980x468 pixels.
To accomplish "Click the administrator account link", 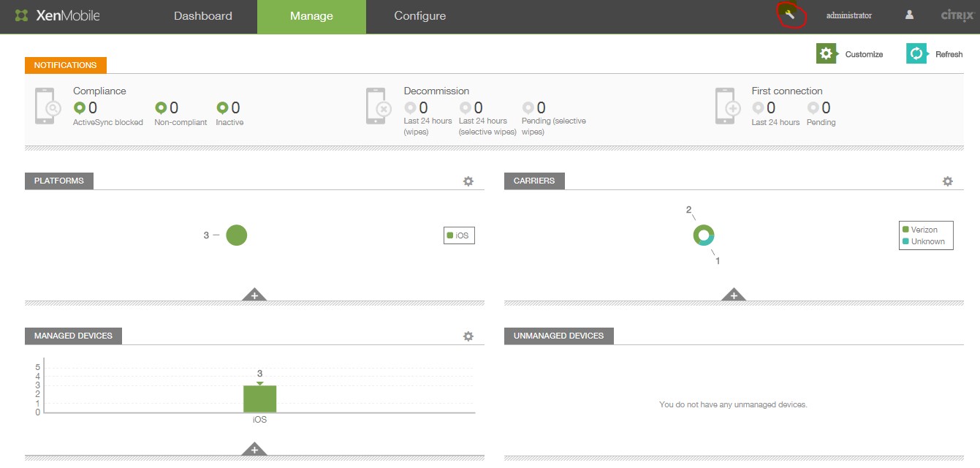I will click(848, 15).
